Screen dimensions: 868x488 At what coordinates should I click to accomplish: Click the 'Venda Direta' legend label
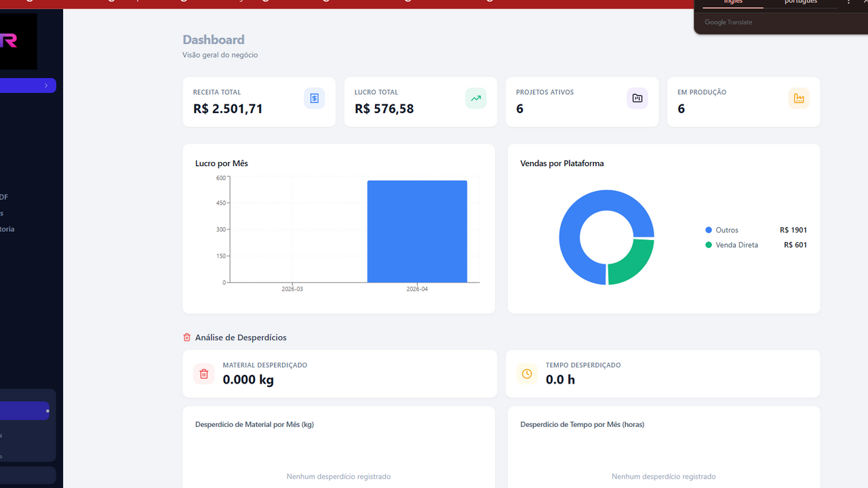(737, 245)
